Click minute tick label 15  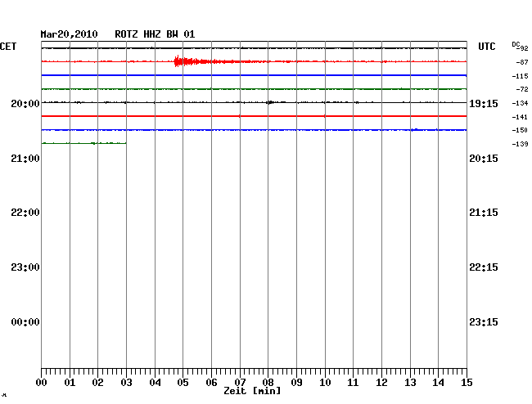(467, 383)
